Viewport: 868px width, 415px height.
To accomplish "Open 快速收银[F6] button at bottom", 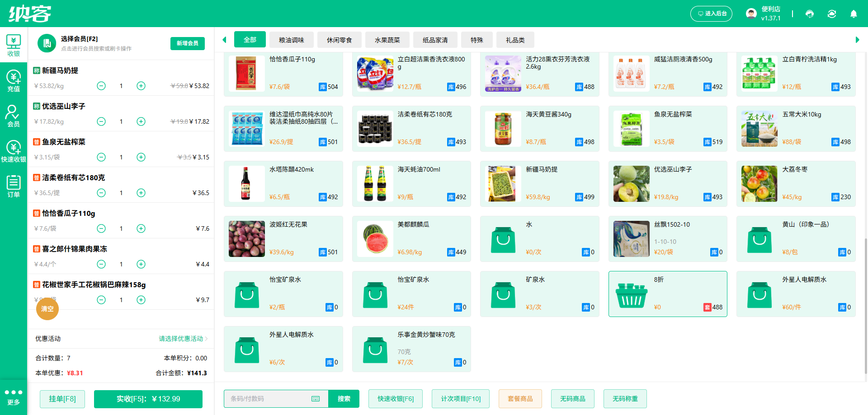I will [396, 399].
